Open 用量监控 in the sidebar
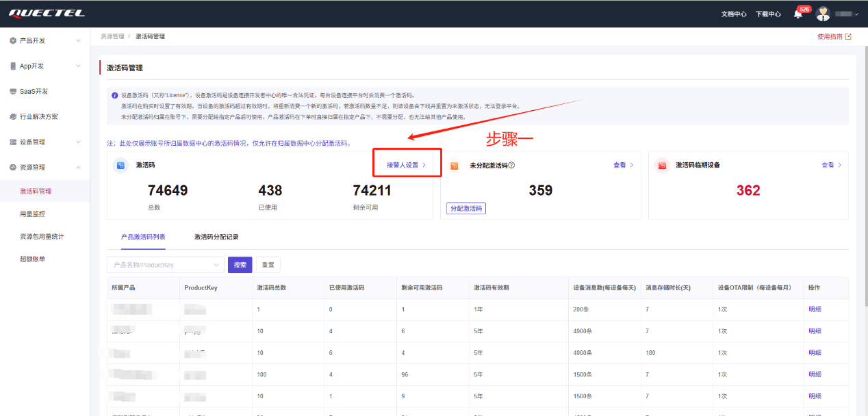868x416 pixels. (33, 213)
